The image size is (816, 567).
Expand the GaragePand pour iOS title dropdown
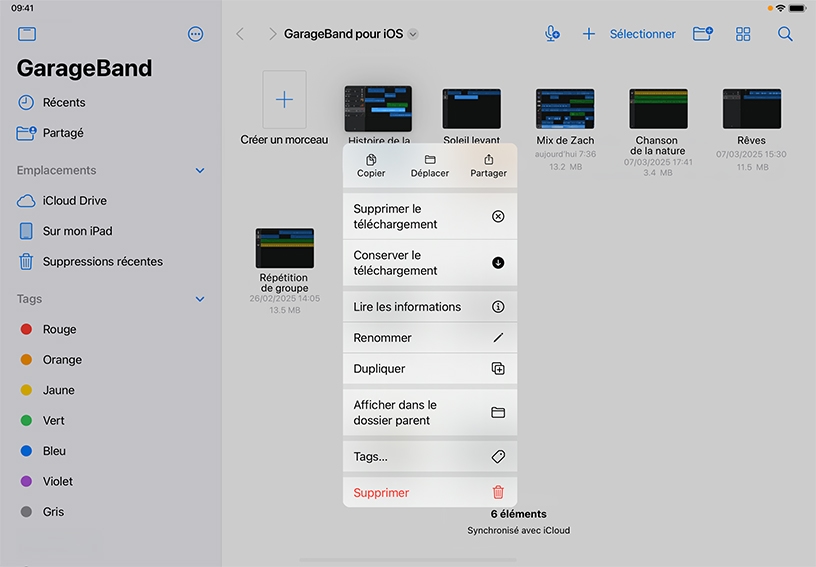pyautogui.click(x=413, y=34)
